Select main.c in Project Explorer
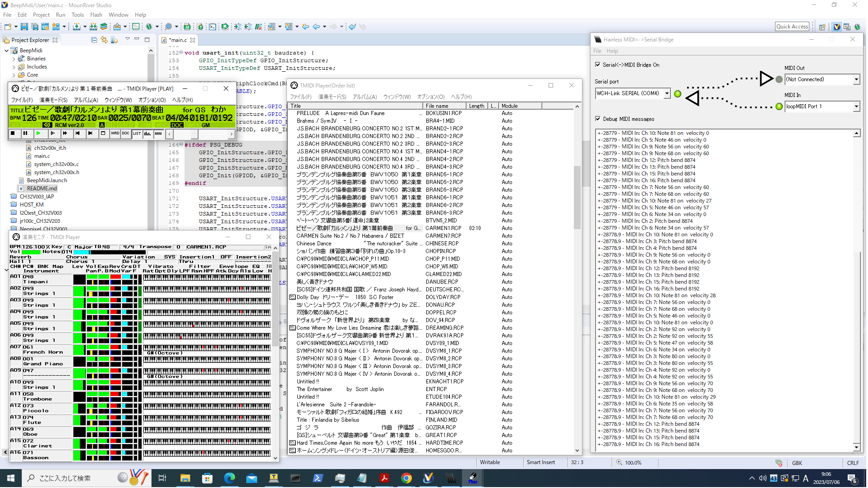This screenshot has height=488, width=868. tap(42, 156)
